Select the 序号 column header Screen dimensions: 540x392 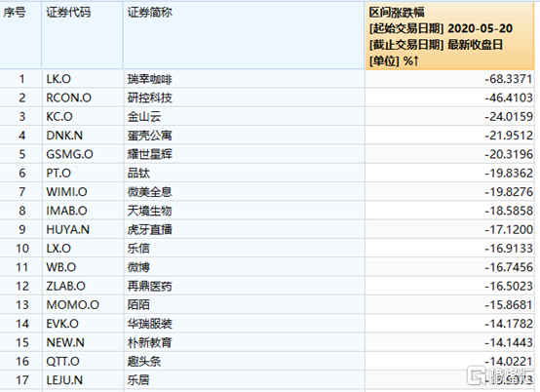(20, 35)
